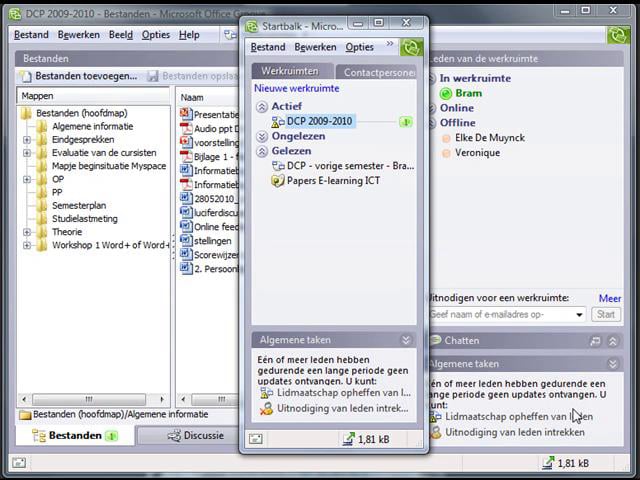Click Veronique status icon
The image size is (640, 480).
tap(446, 153)
